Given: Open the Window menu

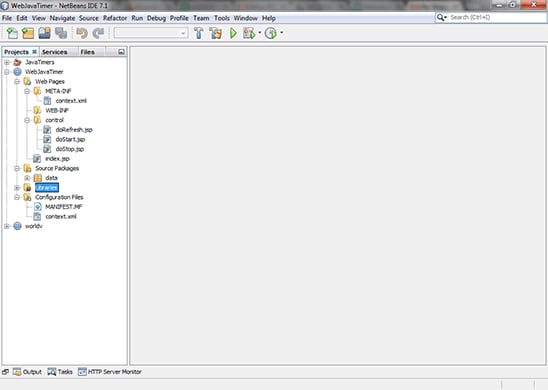Looking at the screenshot, I should pyautogui.click(x=246, y=18).
